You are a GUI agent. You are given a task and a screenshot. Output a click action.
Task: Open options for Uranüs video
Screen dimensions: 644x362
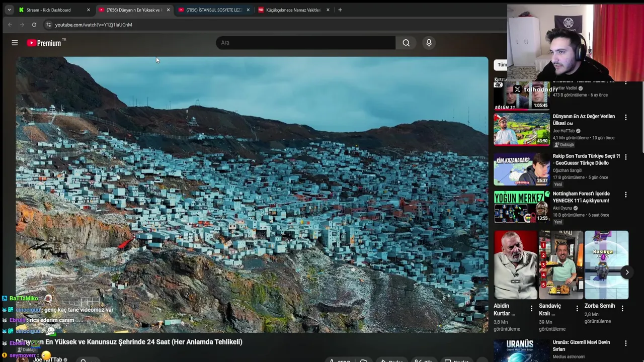click(625, 343)
